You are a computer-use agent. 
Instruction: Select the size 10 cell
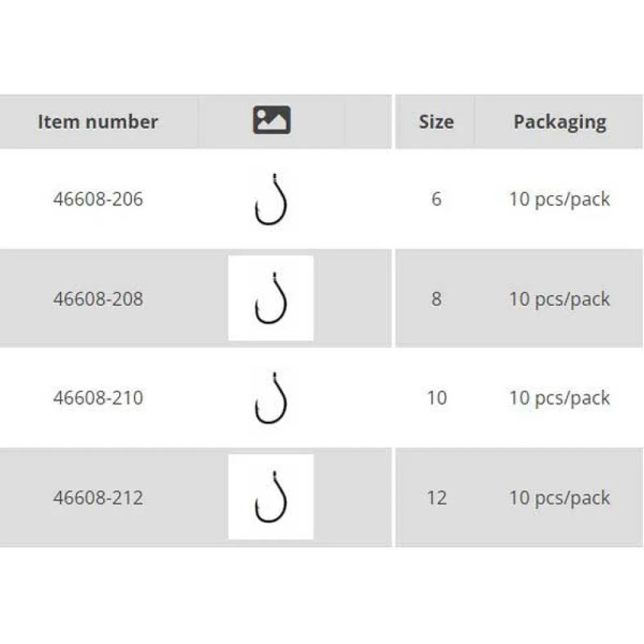click(x=436, y=397)
